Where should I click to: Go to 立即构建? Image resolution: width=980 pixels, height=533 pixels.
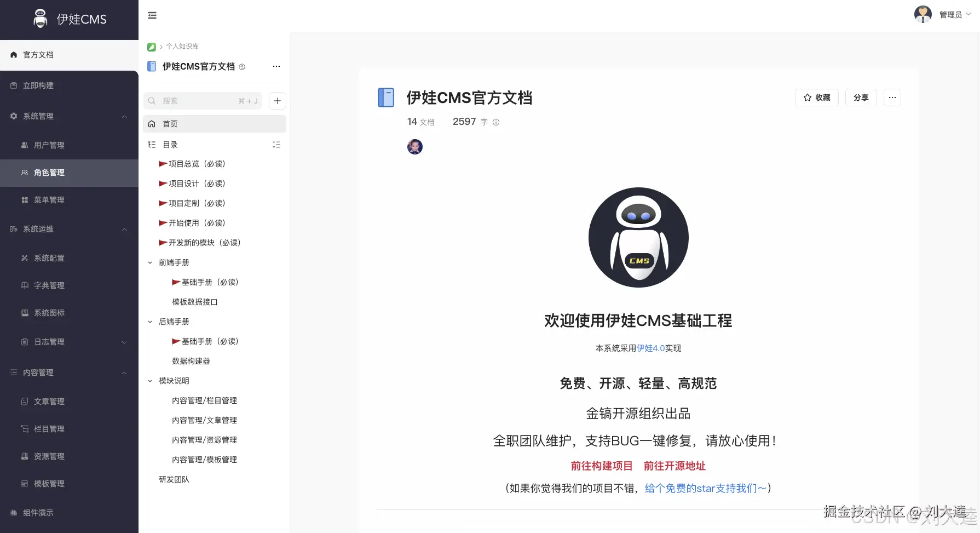[x=38, y=85]
